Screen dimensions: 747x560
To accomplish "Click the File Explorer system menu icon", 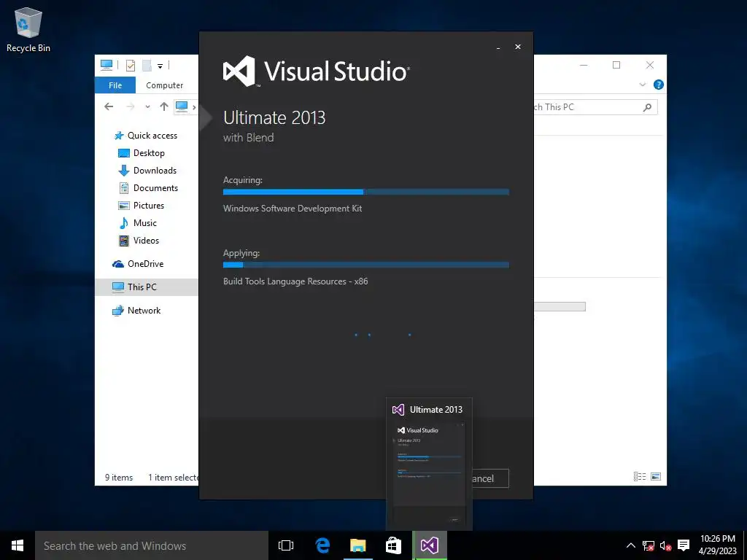I will [x=107, y=65].
